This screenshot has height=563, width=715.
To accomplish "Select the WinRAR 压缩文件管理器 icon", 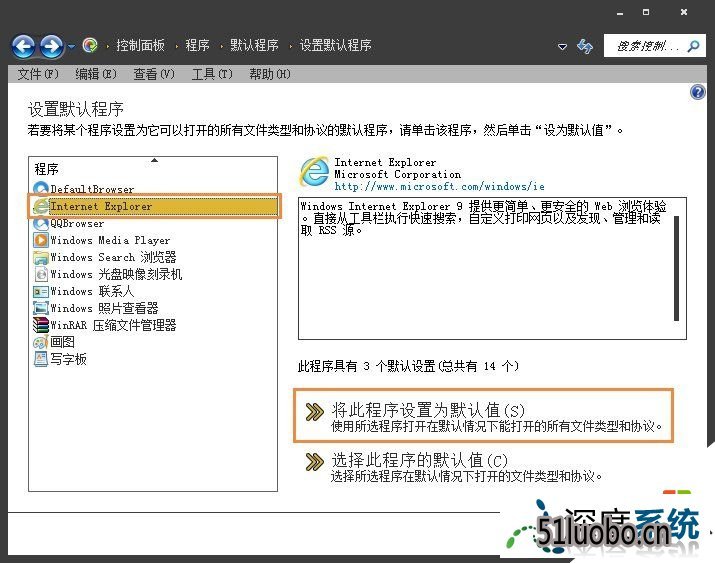I will click(41, 325).
